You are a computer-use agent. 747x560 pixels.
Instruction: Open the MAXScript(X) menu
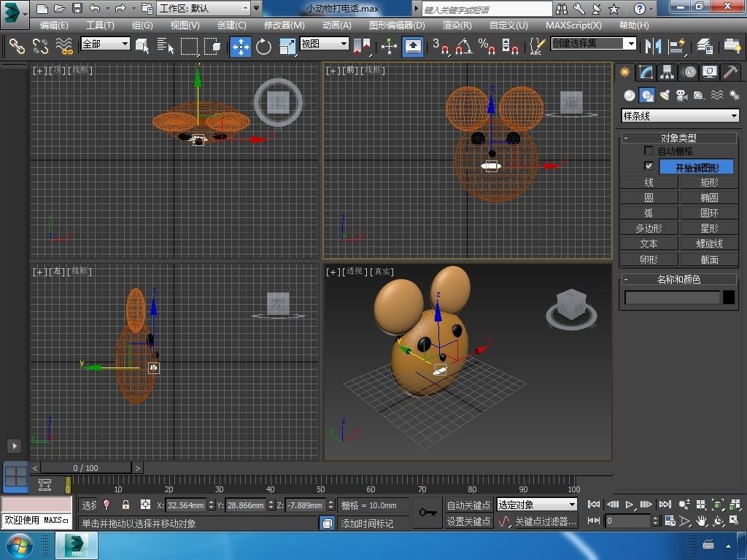click(x=573, y=26)
